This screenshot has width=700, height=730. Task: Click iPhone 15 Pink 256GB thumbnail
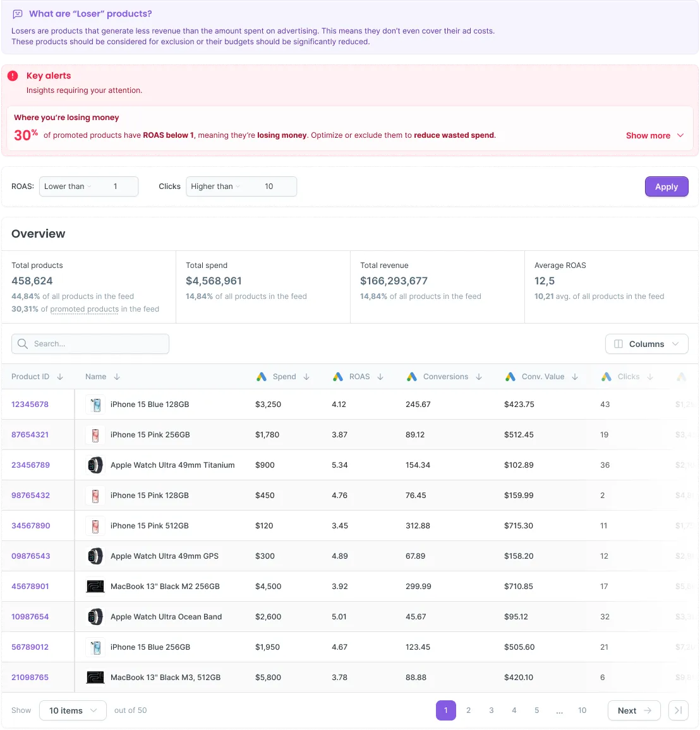95,435
